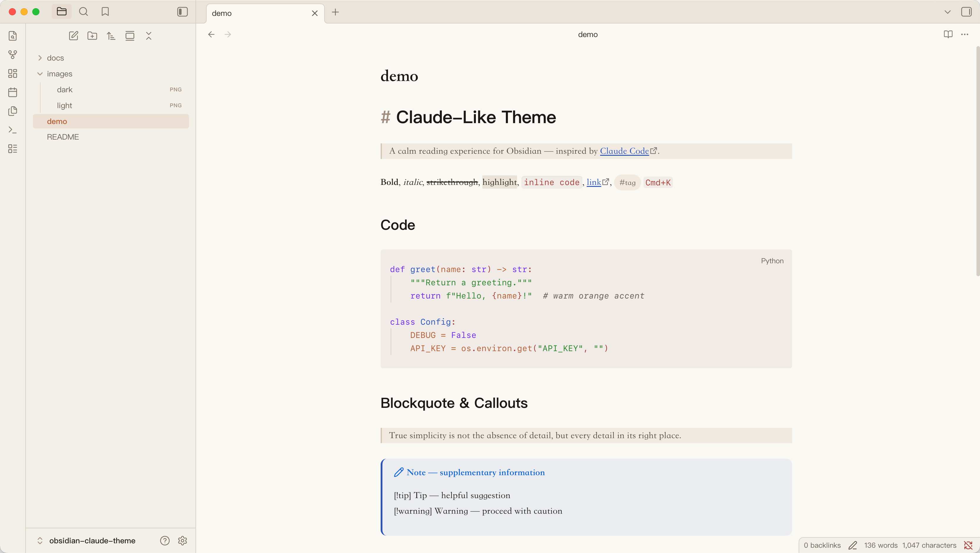
Task: Open Obsidian settings gear
Action: pos(183,540)
